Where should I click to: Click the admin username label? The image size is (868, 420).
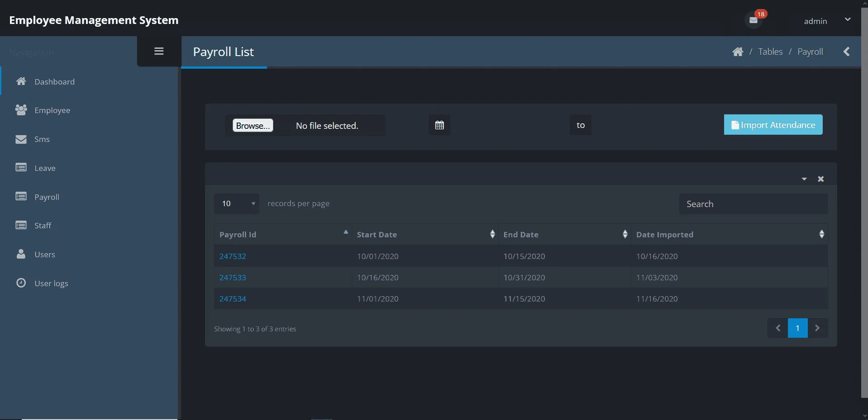pyautogui.click(x=816, y=21)
